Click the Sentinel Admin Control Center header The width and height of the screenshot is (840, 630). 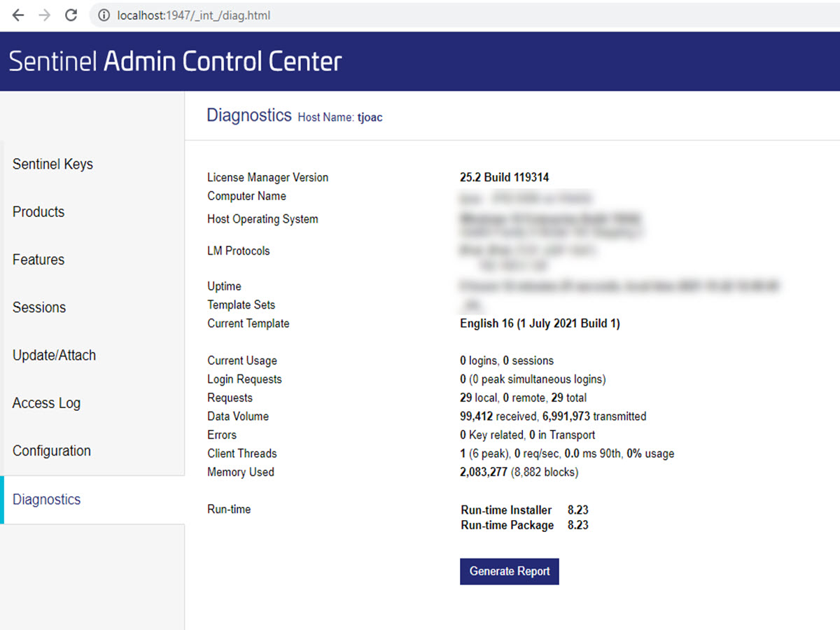click(175, 61)
